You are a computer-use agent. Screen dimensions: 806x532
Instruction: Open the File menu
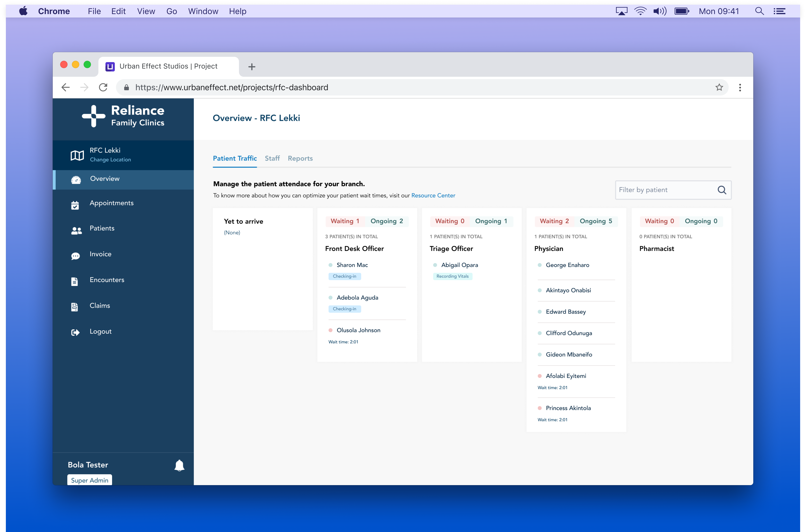click(94, 11)
